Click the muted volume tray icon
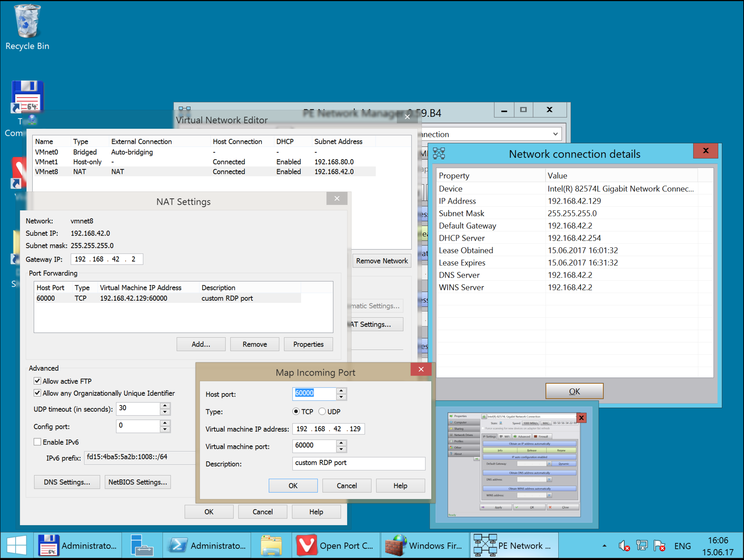 tap(624, 546)
